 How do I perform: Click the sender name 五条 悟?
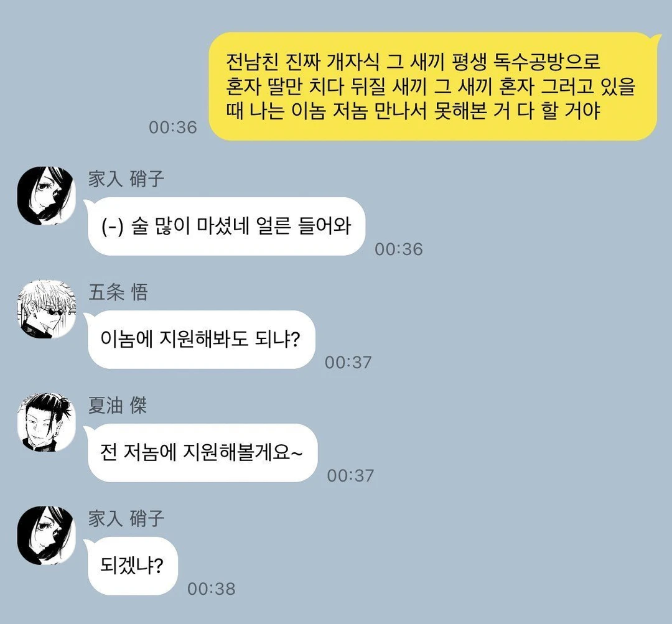click(118, 293)
